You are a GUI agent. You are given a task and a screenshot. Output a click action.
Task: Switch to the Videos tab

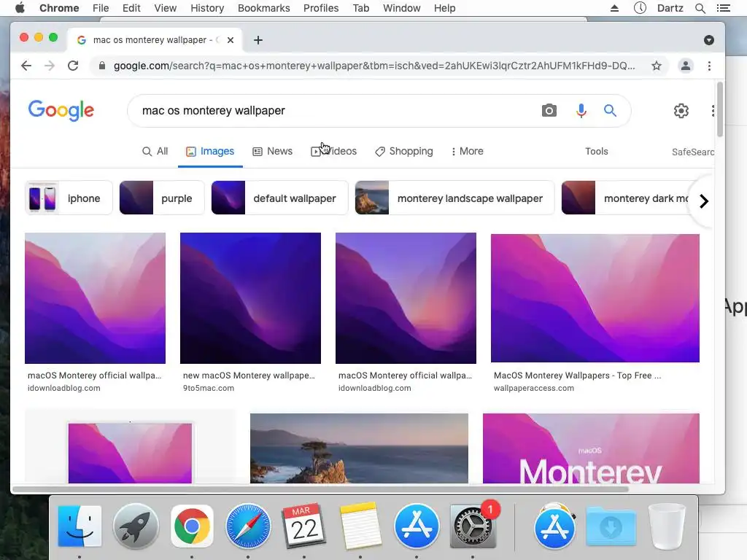pyautogui.click(x=333, y=152)
